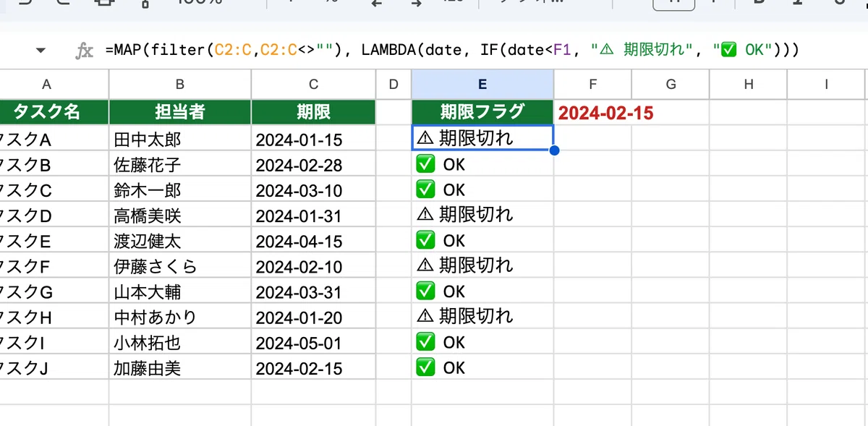This screenshot has height=426, width=868.
Task: Click the 期限切れ flag in 高橋美咲's row
Action: tap(482, 215)
